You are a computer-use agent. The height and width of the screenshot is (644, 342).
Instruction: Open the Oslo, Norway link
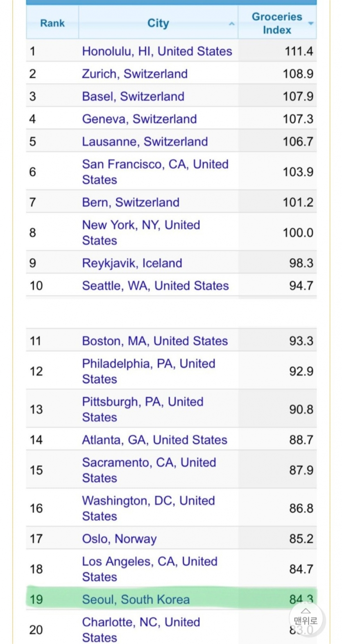[119, 539]
